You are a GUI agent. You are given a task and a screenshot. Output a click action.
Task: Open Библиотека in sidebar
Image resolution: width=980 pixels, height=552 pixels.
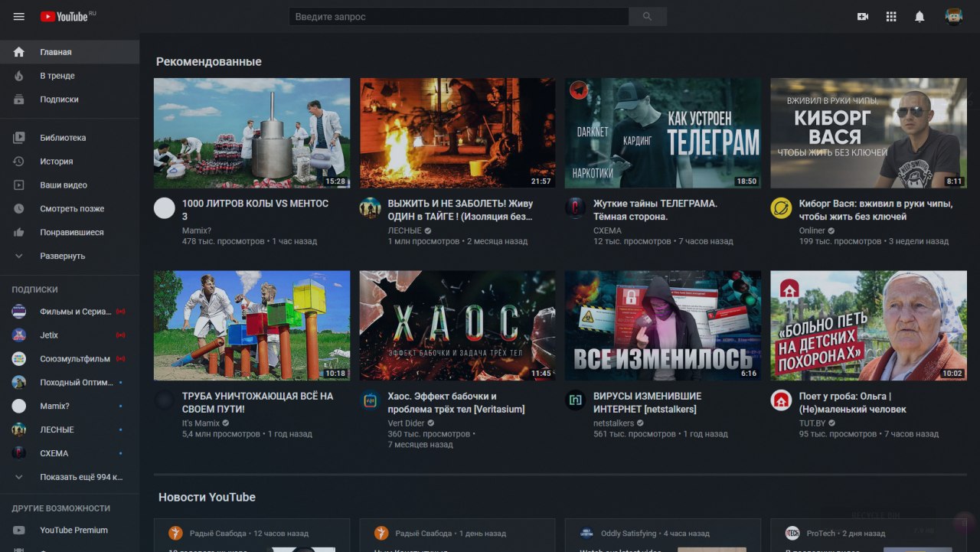click(70, 138)
